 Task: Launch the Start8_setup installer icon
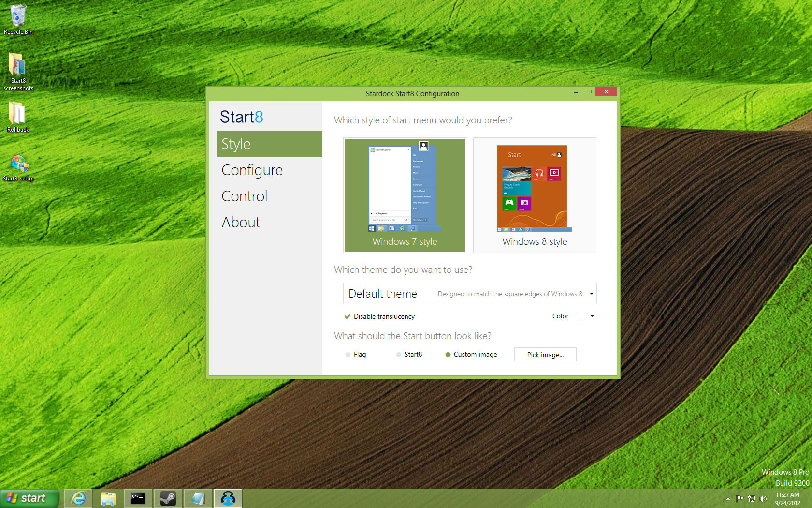[18, 168]
